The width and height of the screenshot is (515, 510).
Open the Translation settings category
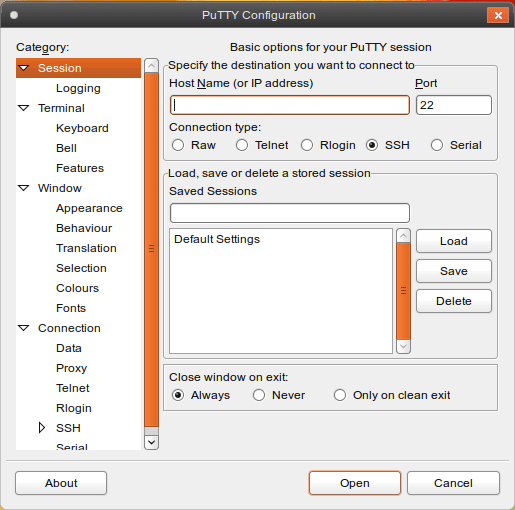[86, 248]
